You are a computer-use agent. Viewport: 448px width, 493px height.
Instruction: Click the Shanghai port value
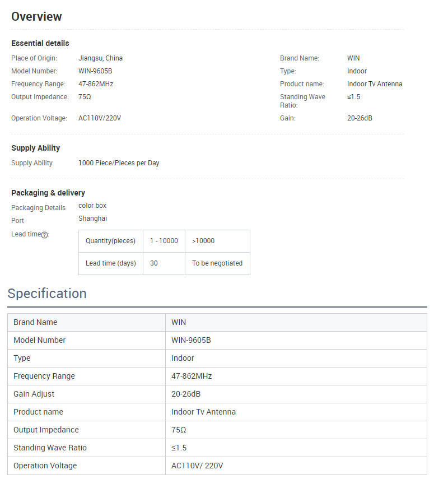coord(92,218)
